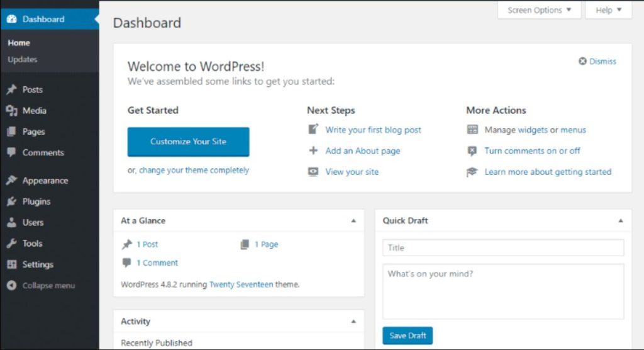Select the Appearance paintbrush icon
The height and width of the screenshot is (350, 644).
click(11, 181)
